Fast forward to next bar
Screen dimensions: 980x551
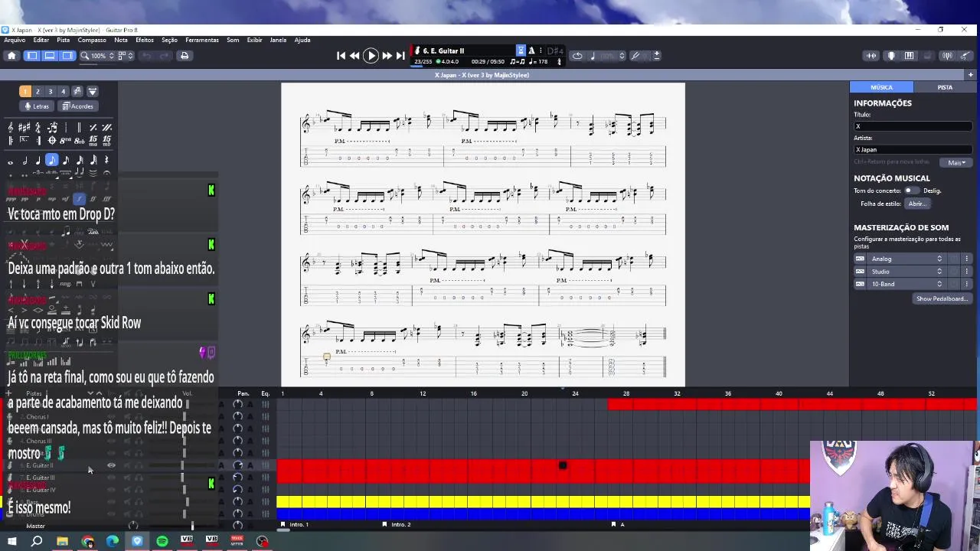(387, 56)
